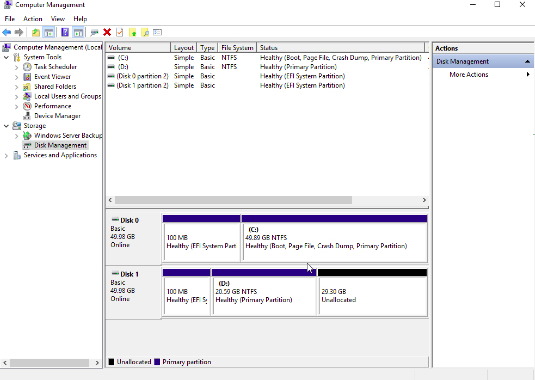Viewport: 535px width, 380px height.
Task: Select the (C:) 49.89 GB NTFS partition
Action: 334,238
